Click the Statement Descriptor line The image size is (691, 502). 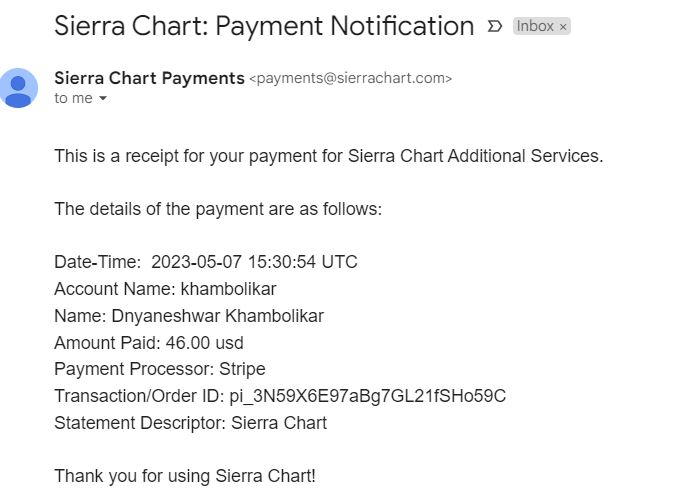click(190, 423)
